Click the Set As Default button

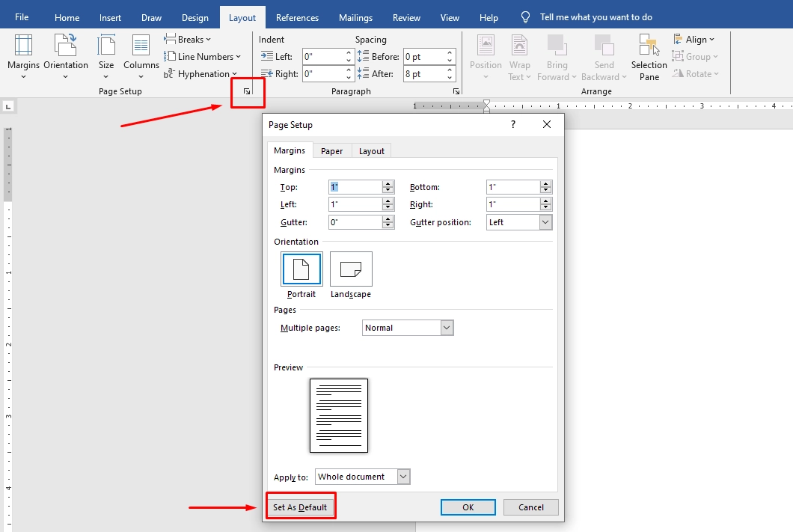pos(301,507)
